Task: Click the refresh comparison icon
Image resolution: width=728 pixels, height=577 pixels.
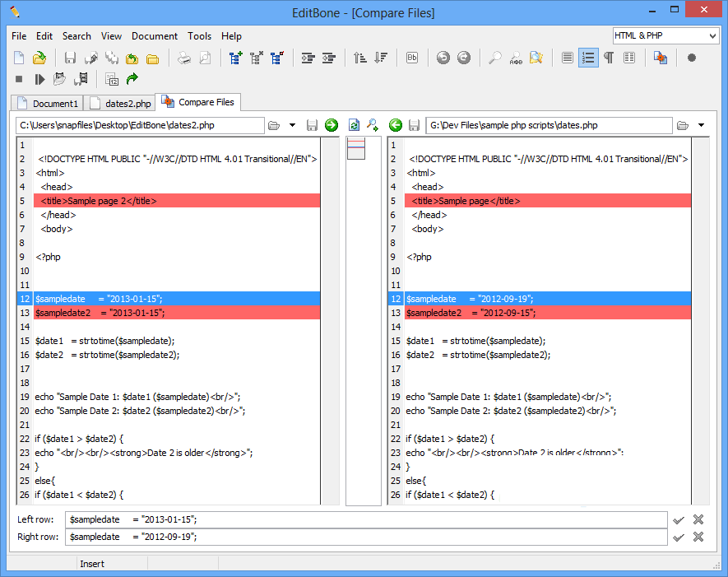Action: pyautogui.click(x=355, y=125)
